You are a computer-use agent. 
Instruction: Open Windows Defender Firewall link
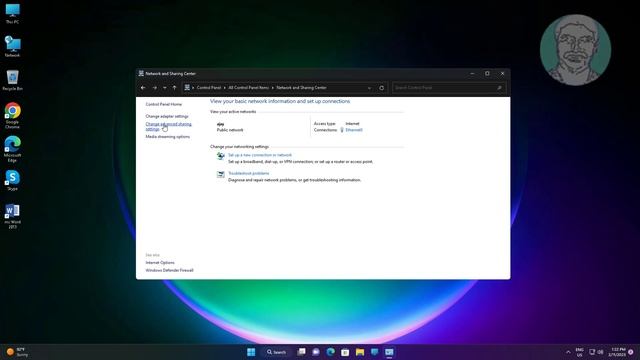(169, 271)
